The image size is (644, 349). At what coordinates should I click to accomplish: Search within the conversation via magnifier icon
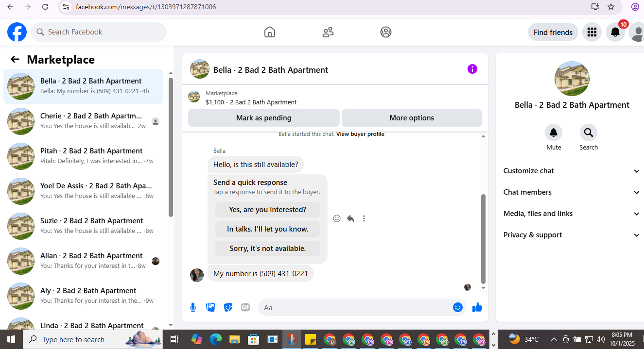click(x=589, y=133)
